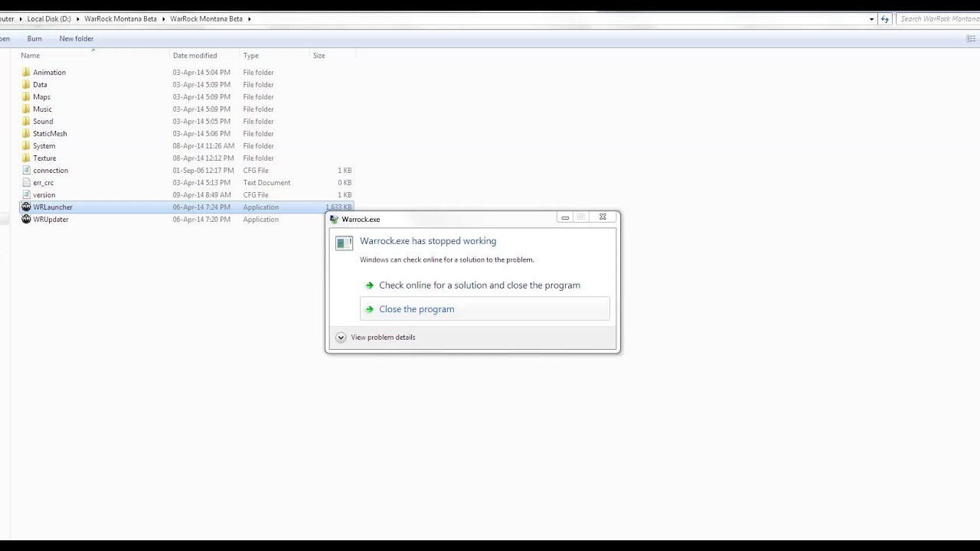Click the connection CFG file icon
This screenshot has width=980, height=551.
pos(26,171)
